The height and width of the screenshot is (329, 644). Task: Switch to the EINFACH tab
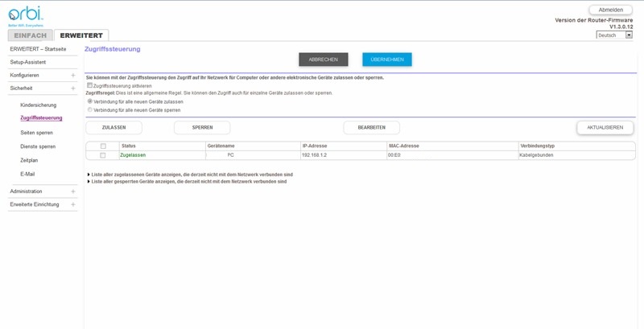coord(31,35)
